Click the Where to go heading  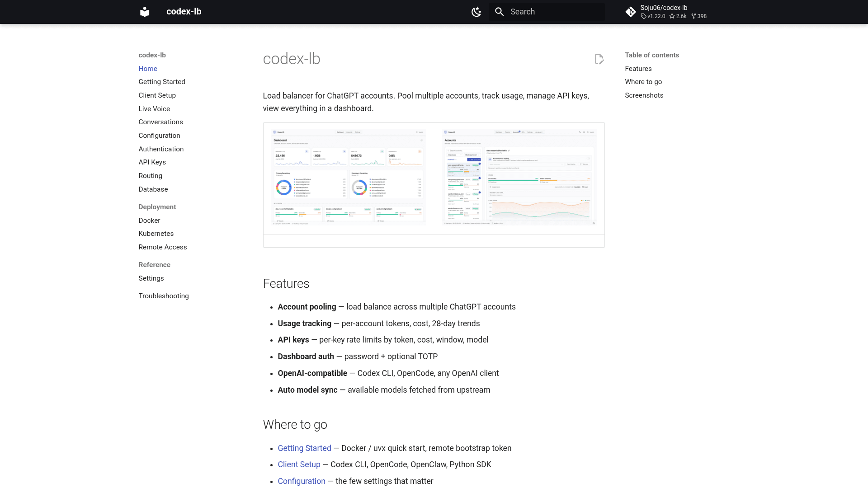(295, 425)
